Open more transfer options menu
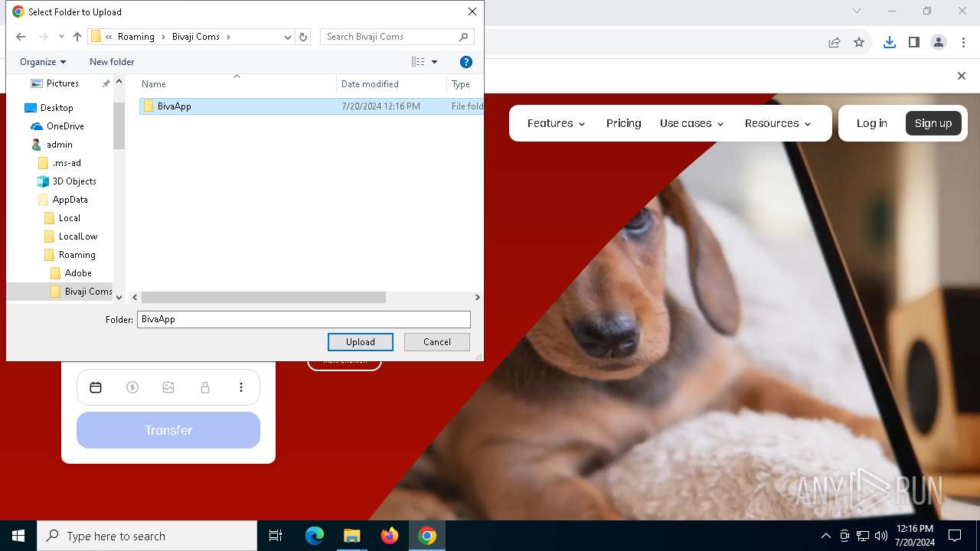The image size is (980, 551). (x=241, y=388)
